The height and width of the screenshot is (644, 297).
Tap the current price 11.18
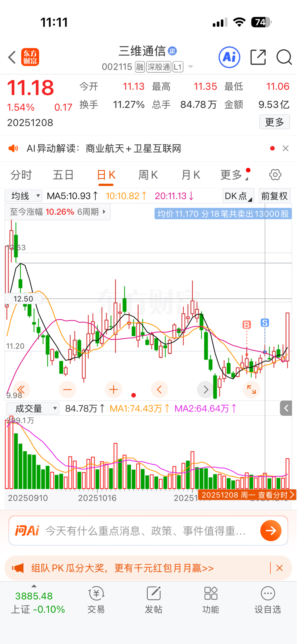pyautogui.click(x=31, y=88)
